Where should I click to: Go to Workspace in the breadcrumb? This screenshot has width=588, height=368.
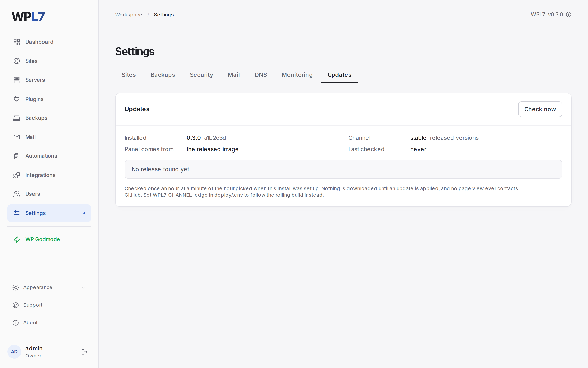[129, 15]
